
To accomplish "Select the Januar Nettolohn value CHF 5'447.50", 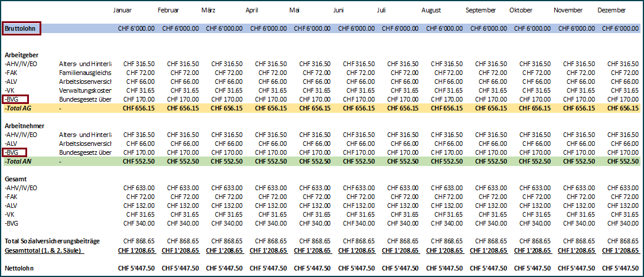I will pyautogui.click(x=136, y=268).
